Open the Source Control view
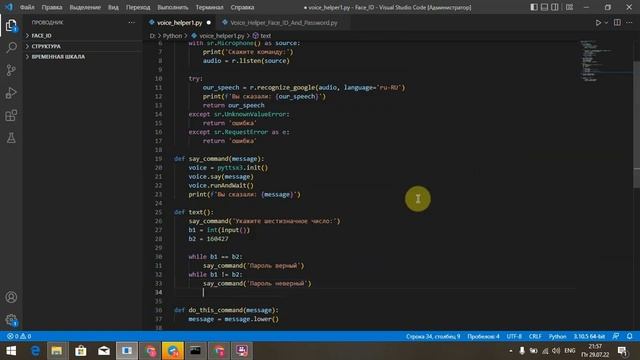The height and width of the screenshot is (360, 640). point(11,70)
